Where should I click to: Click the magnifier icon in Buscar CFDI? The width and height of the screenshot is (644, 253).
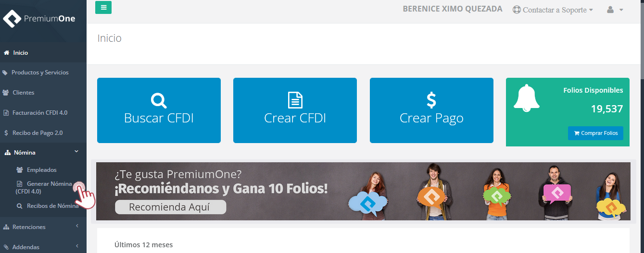(159, 100)
